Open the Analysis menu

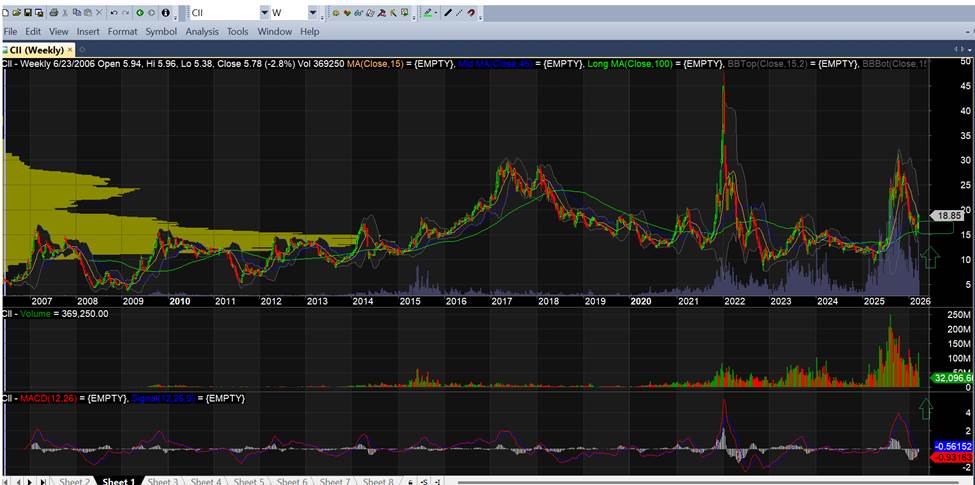[202, 32]
